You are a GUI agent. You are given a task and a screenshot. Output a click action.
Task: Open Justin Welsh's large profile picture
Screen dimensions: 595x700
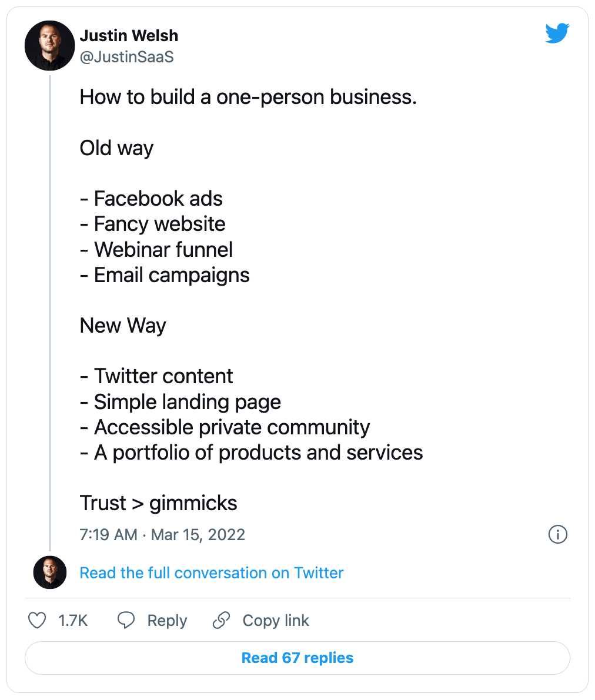pos(49,46)
